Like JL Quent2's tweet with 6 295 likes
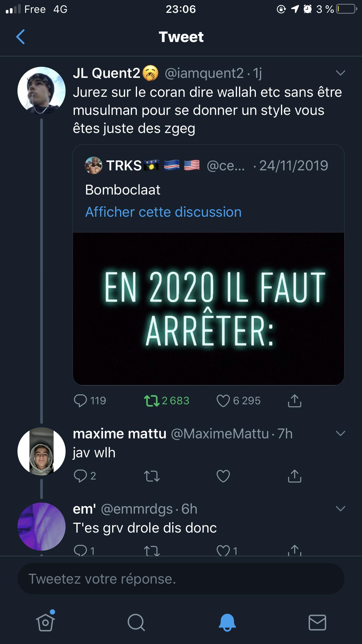The height and width of the screenshot is (644, 362). (223, 401)
